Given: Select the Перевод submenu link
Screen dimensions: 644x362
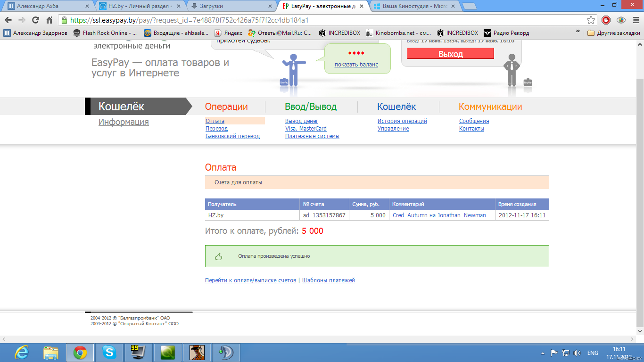Looking at the screenshot, I should click(216, 129).
